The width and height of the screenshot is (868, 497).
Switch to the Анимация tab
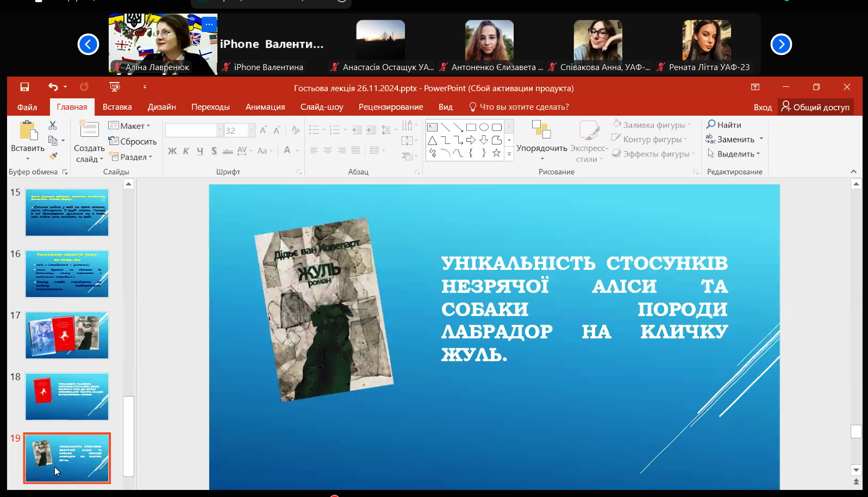pos(265,107)
